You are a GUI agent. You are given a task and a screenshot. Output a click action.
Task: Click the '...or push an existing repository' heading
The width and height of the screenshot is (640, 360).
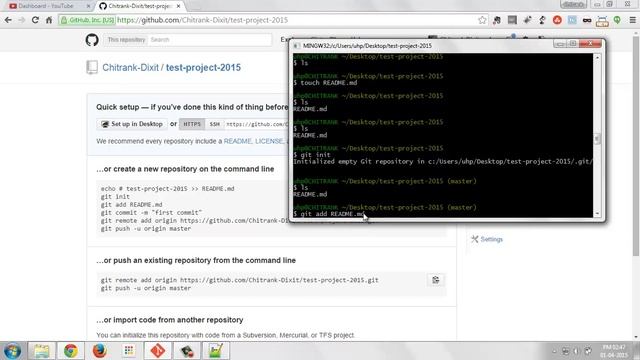tap(196, 260)
